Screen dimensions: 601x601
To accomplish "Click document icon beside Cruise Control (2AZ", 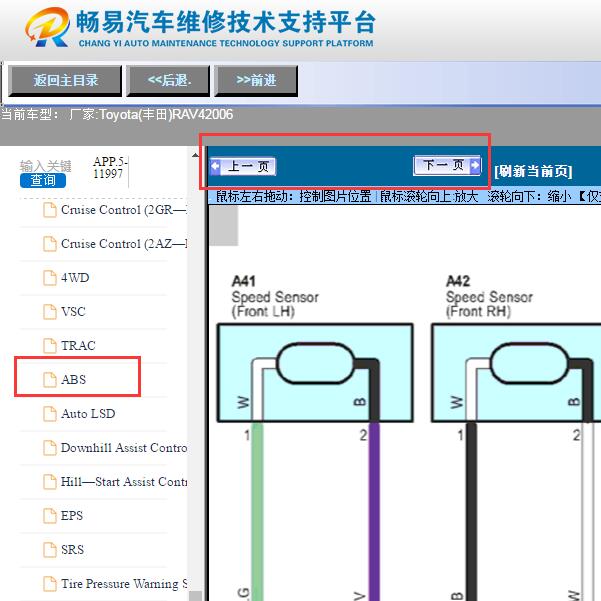I will (50, 244).
